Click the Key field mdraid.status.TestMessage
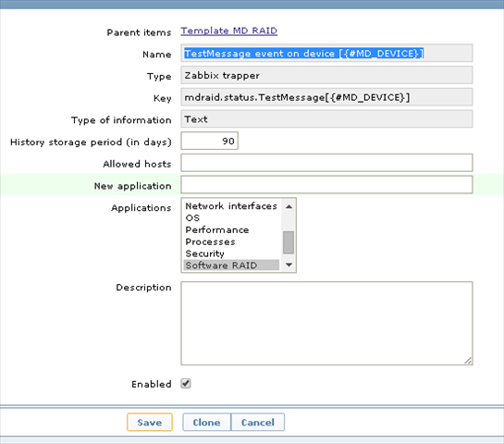The height and width of the screenshot is (444, 504). coord(326,97)
